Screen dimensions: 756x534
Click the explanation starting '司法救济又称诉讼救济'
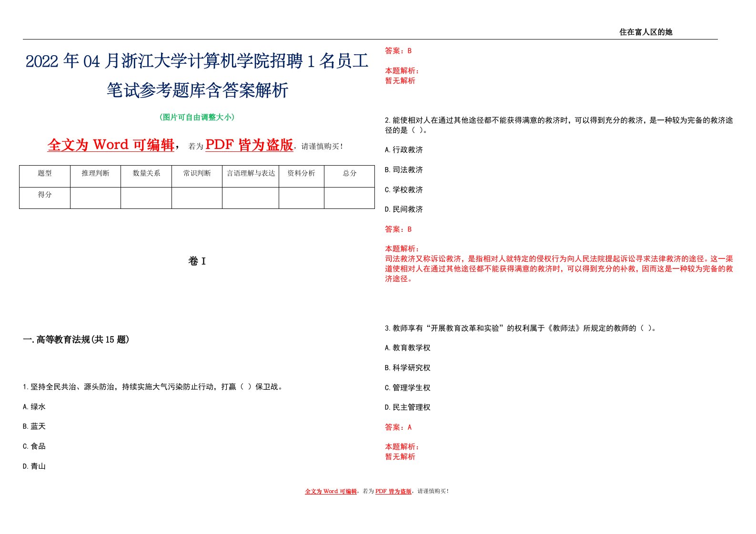(x=559, y=269)
